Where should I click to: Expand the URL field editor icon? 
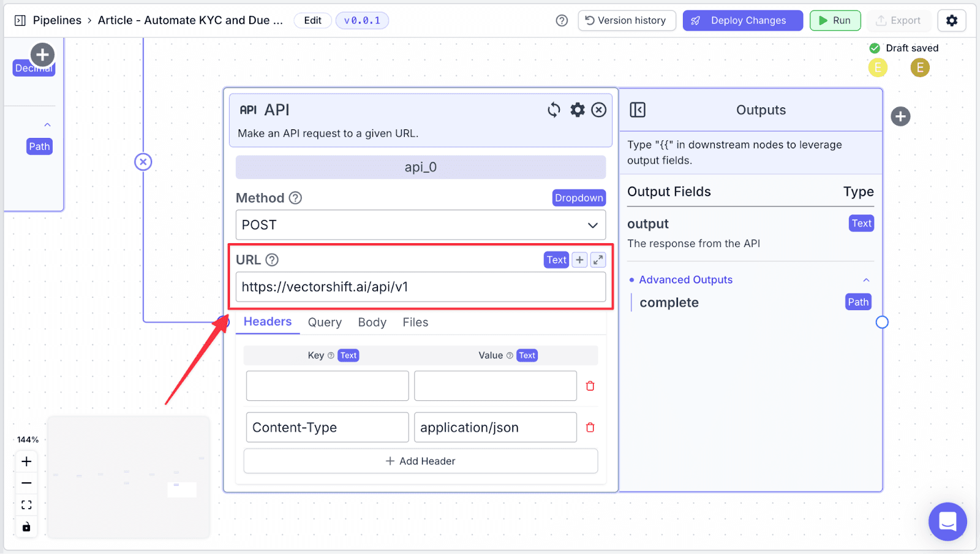coord(598,260)
